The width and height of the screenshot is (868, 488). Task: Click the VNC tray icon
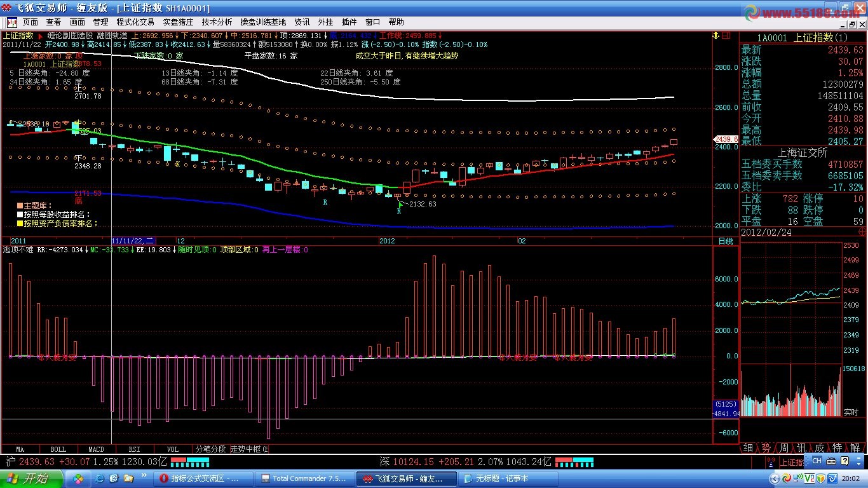pos(810,478)
